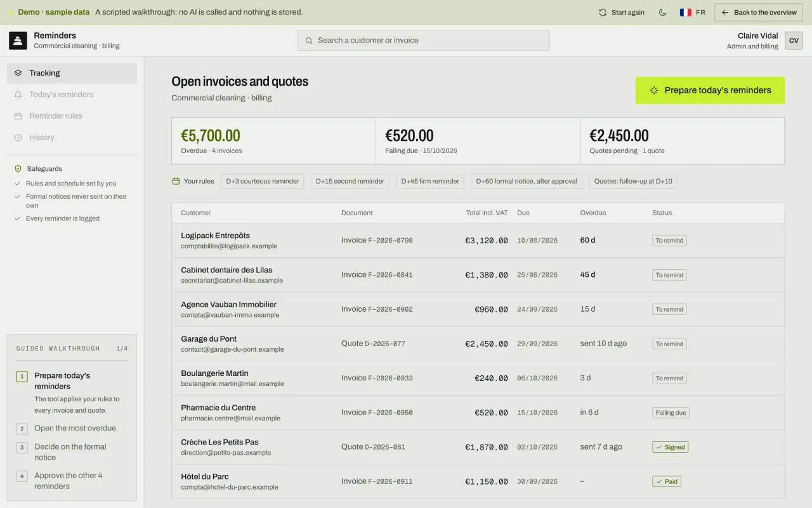Open the Tracking section in the sidebar
812x508 pixels.
click(72, 73)
